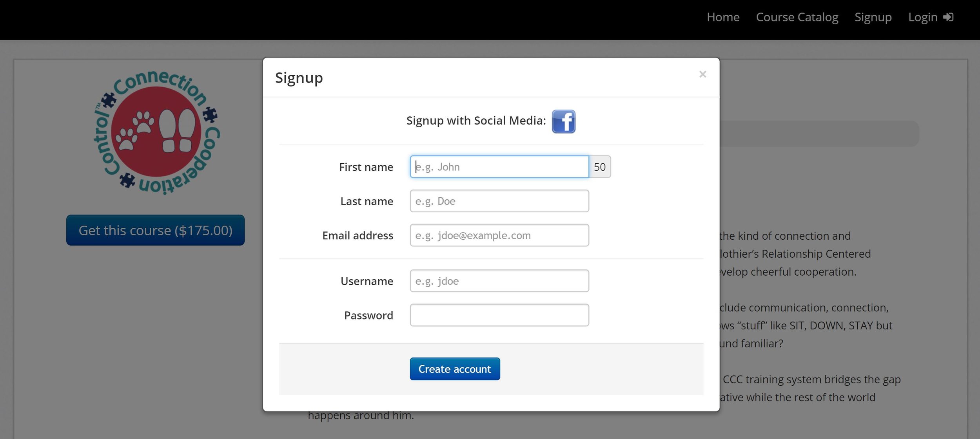Image resolution: width=980 pixels, height=439 pixels.
Task: Click Signup in the navigation bar
Action: pos(873,17)
